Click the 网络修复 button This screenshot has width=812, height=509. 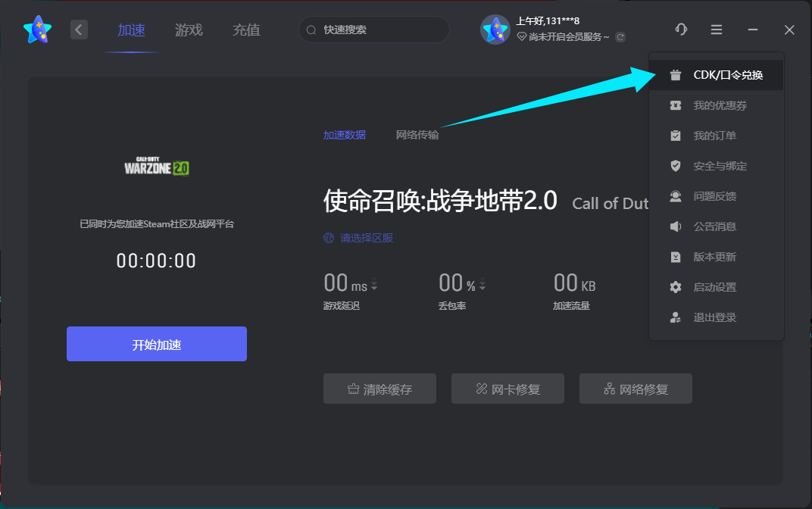636,389
